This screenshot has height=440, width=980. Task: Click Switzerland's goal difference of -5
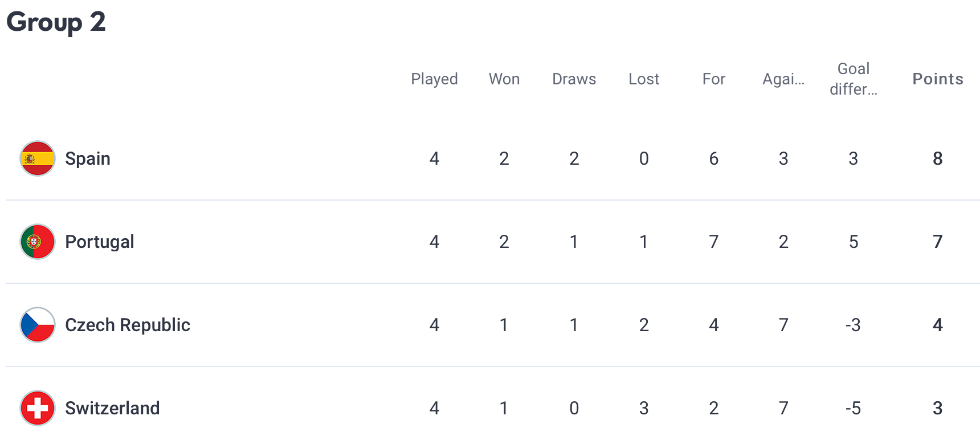853,408
